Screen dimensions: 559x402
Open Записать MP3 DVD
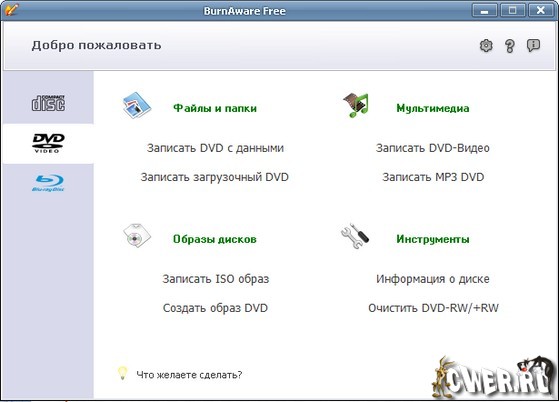tap(433, 177)
